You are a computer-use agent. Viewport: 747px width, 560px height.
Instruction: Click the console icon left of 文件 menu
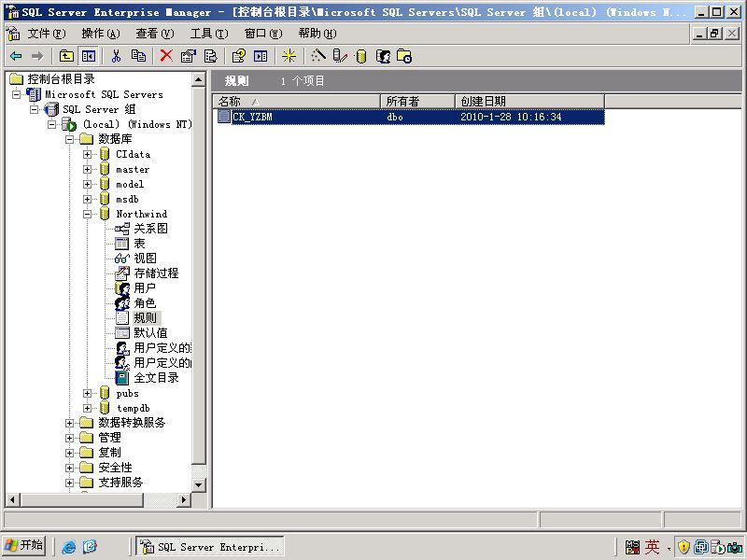pos(13,34)
